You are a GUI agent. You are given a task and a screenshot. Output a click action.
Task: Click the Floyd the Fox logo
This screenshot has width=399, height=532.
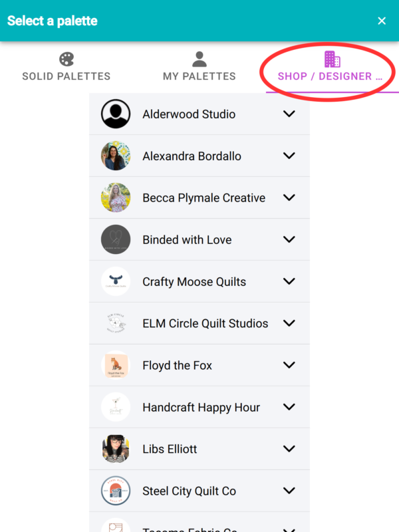116,365
